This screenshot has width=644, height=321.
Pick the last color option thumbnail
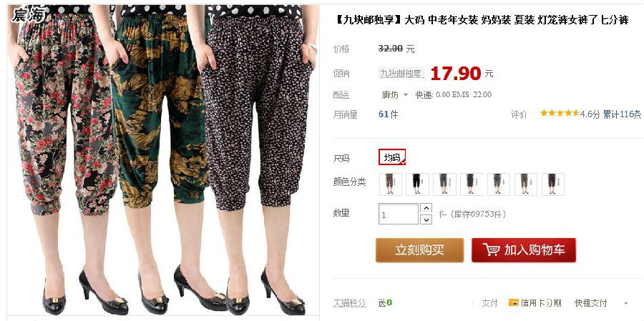(553, 184)
